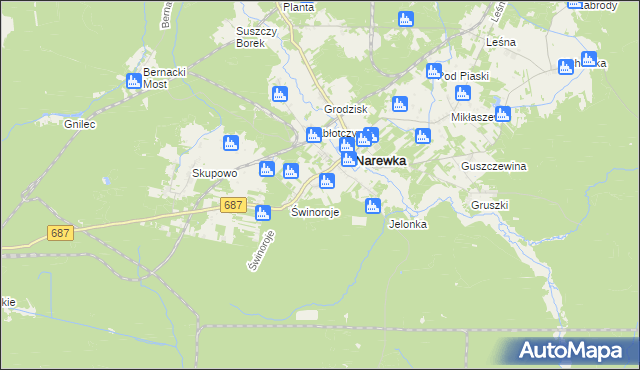
Task: Click the factory marker touching the Narewka label
Action: 349,159
